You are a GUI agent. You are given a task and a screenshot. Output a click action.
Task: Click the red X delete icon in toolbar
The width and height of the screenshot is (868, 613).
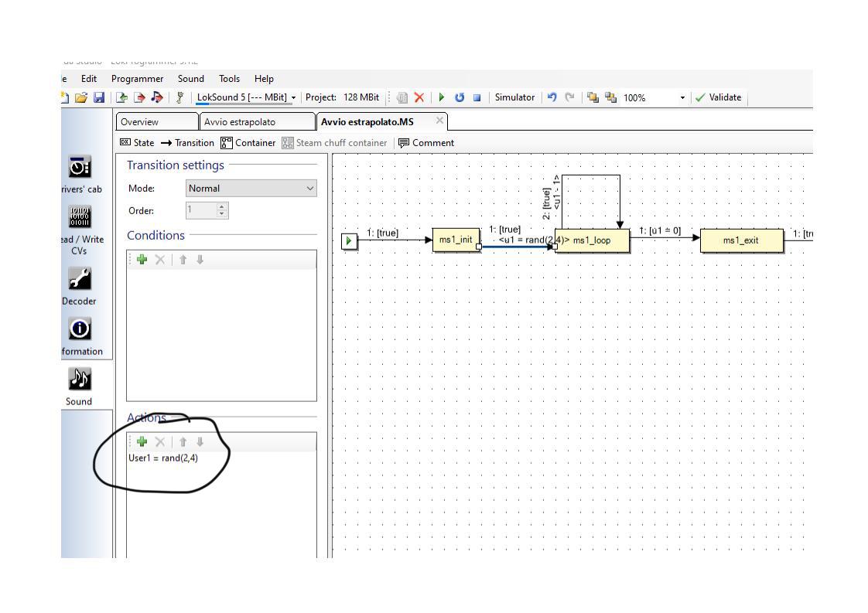tap(419, 97)
